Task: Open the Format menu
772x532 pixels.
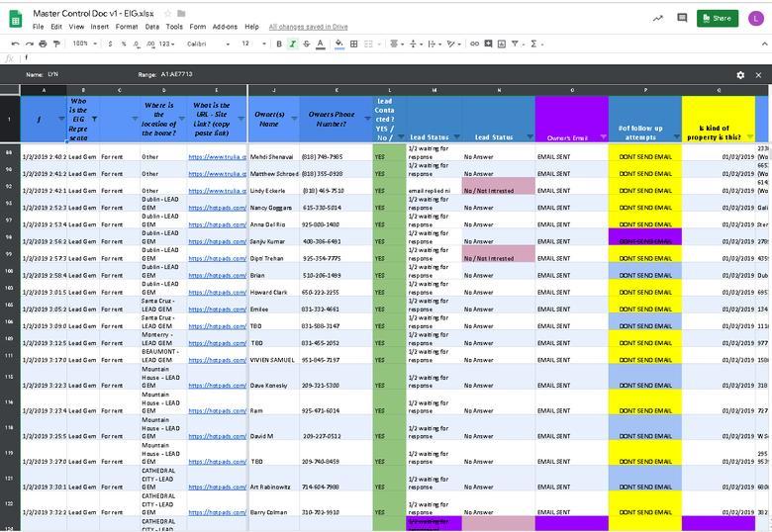Action: pos(127,27)
